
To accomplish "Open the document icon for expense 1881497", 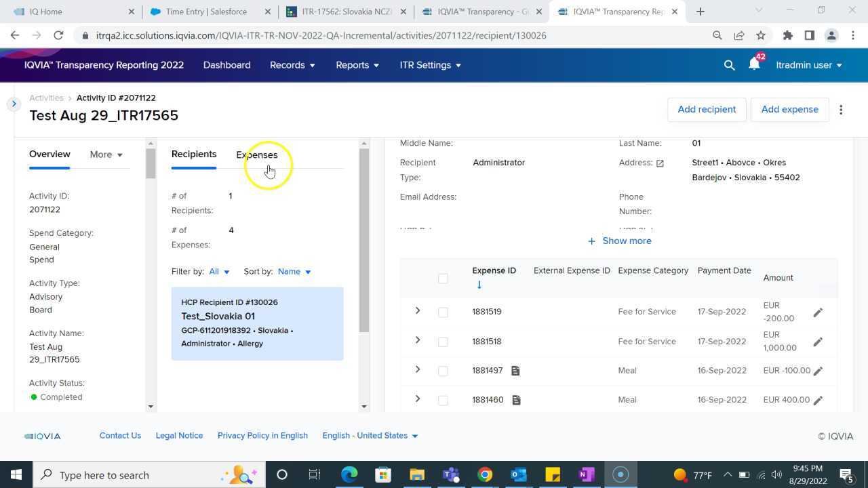I will [515, 371].
